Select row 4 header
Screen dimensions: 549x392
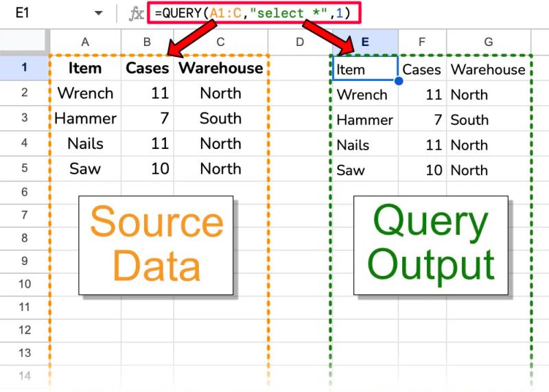click(x=24, y=143)
